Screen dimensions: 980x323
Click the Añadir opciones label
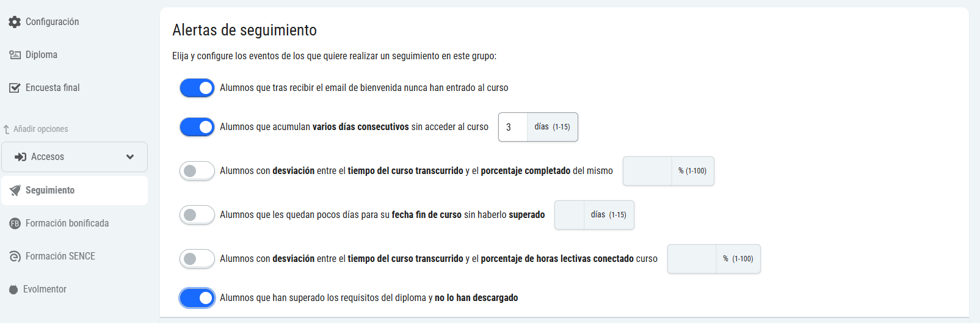click(x=41, y=129)
